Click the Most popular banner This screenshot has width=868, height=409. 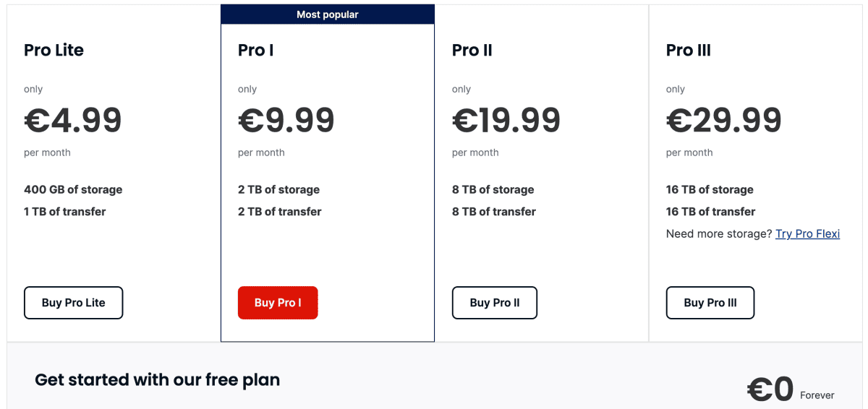(327, 14)
